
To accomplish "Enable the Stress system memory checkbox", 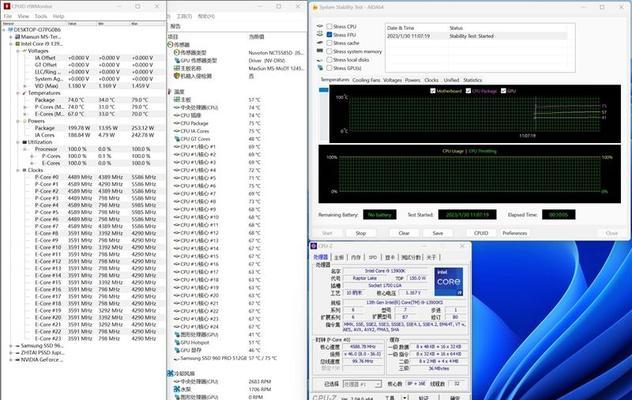I will 329,51.
